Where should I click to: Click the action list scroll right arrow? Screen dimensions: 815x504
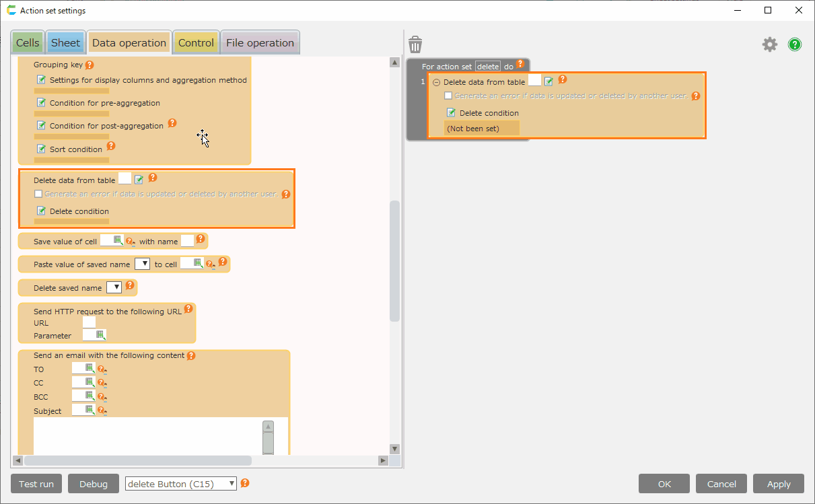pyautogui.click(x=383, y=460)
